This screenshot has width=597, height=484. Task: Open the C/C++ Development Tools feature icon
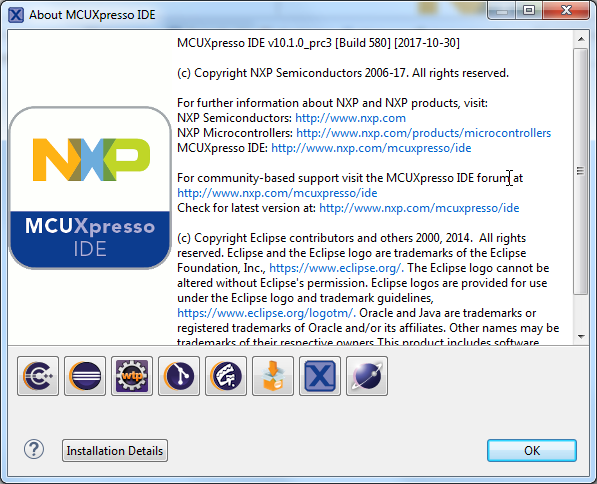[38, 376]
